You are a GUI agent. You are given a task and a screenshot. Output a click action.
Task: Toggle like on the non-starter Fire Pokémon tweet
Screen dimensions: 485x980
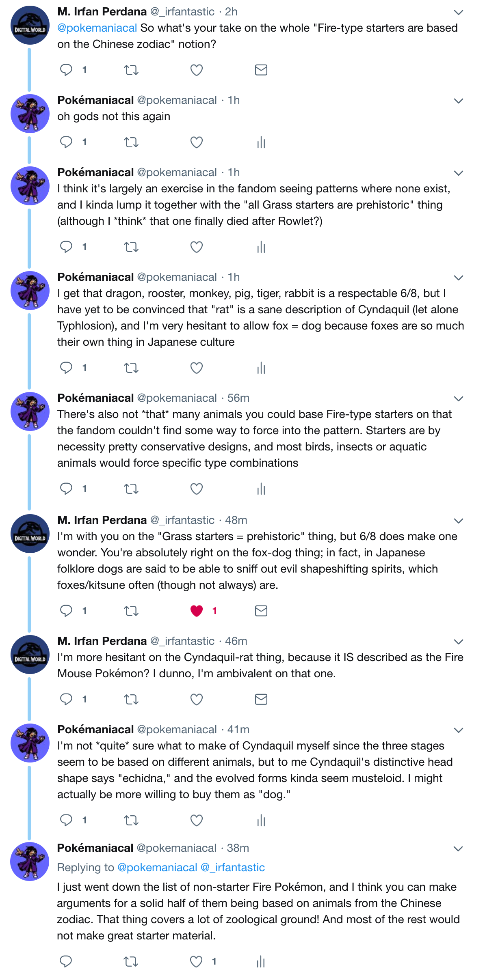[196, 961]
